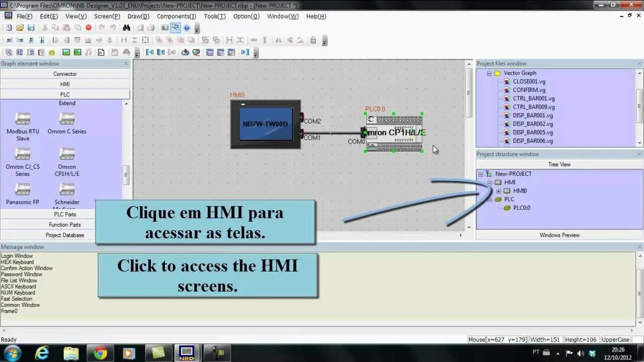Collapse the New-PROJECT tree root
Viewport: 644px width, 362px height.
480,174
